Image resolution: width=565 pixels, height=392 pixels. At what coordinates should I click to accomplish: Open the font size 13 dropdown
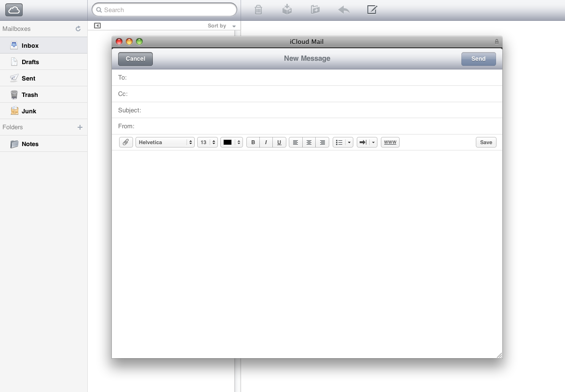click(208, 142)
